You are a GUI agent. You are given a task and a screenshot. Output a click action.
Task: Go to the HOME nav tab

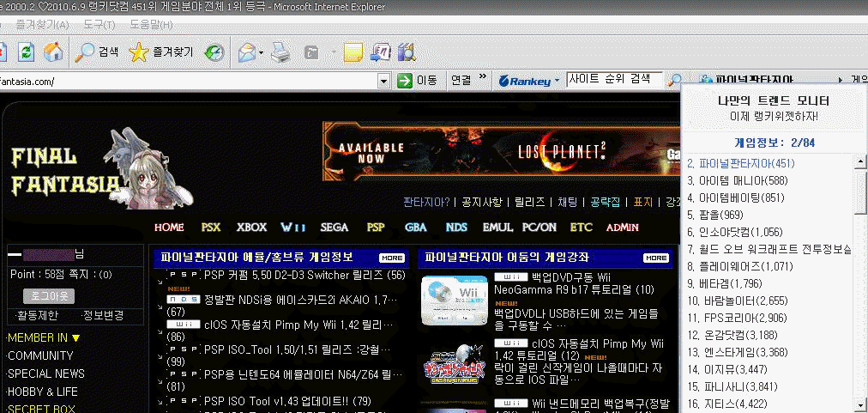tap(169, 228)
